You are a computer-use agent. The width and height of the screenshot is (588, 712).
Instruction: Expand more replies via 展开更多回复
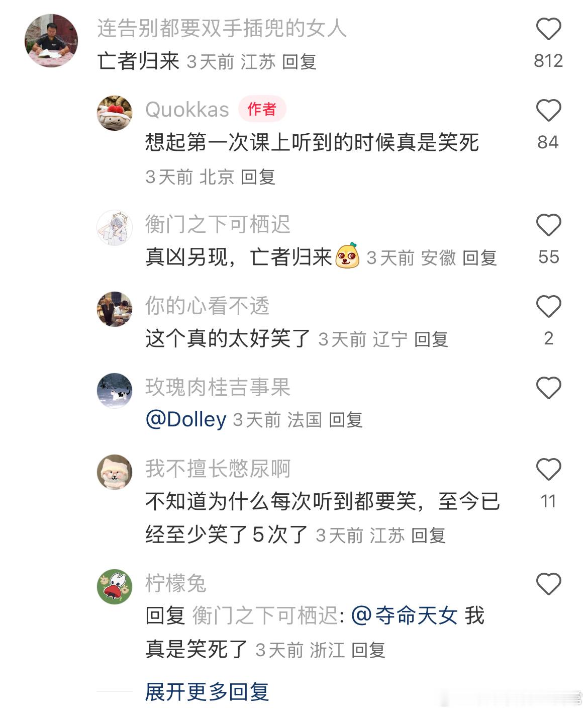(x=207, y=692)
